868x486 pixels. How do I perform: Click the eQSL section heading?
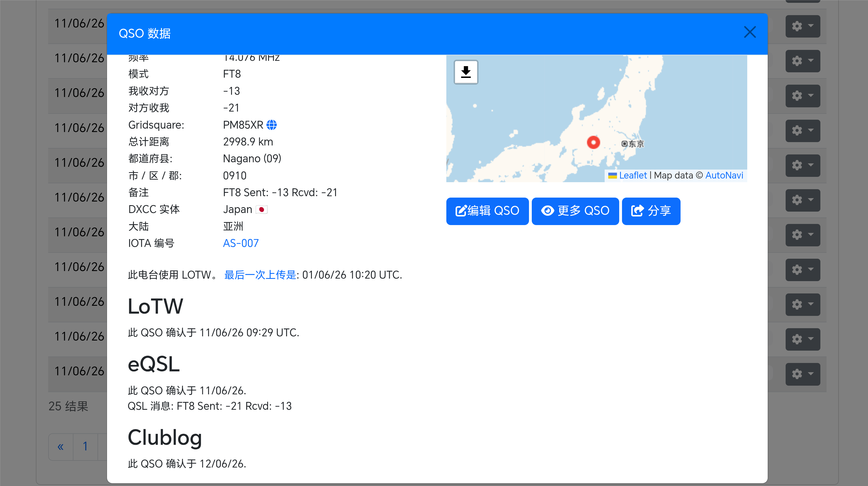click(154, 364)
